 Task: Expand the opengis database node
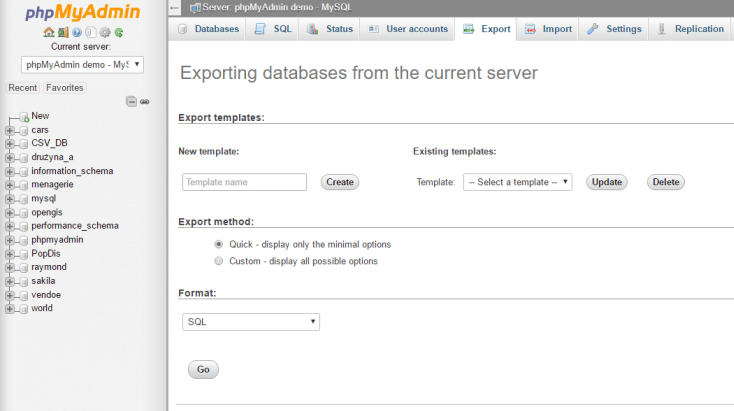[x=9, y=213]
